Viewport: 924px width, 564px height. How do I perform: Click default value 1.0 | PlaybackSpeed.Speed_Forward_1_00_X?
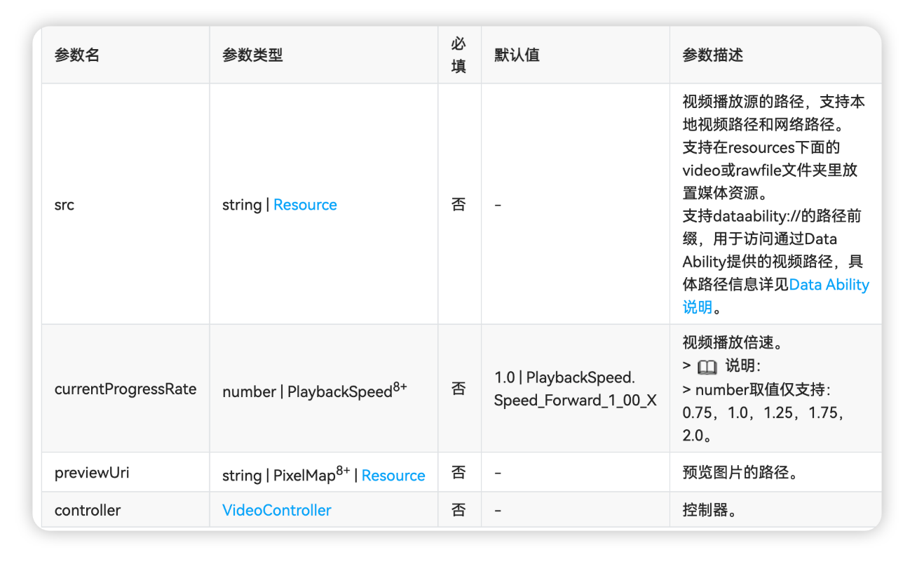point(576,389)
